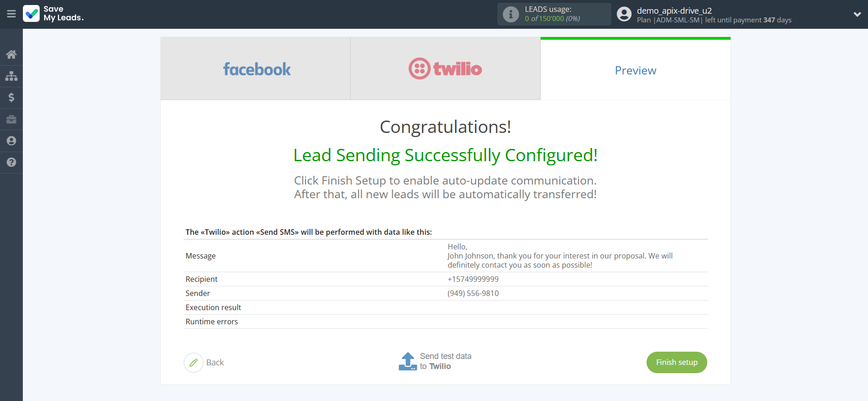Click the user avatar icon
Image resolution: width=868 pixels, height=401 pixels.
[624, 14]
